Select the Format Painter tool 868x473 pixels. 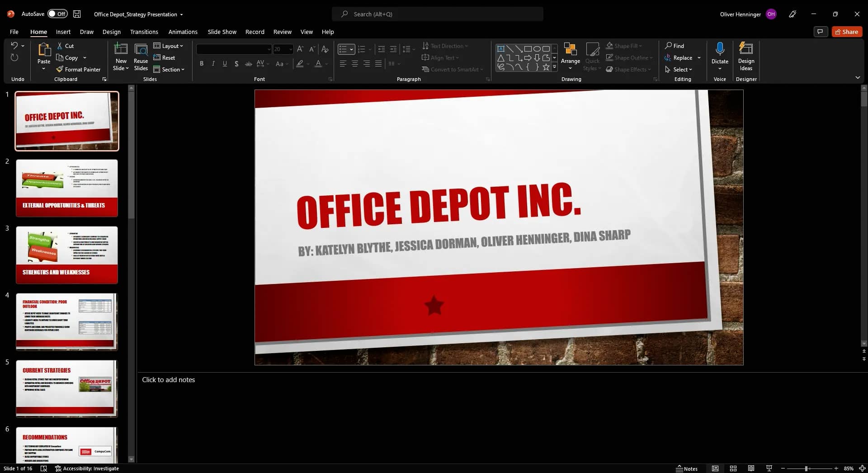click(x=79, y=69)
